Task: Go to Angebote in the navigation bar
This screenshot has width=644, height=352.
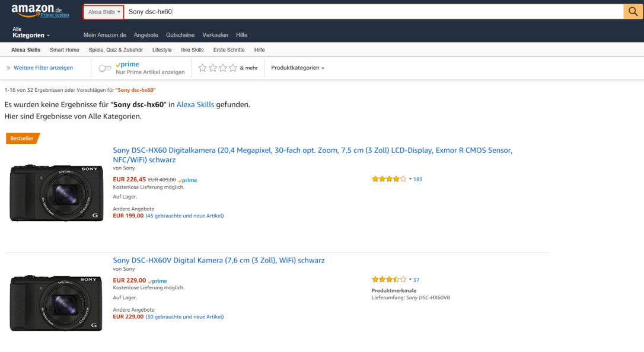Action: click(x=146, y=36)
